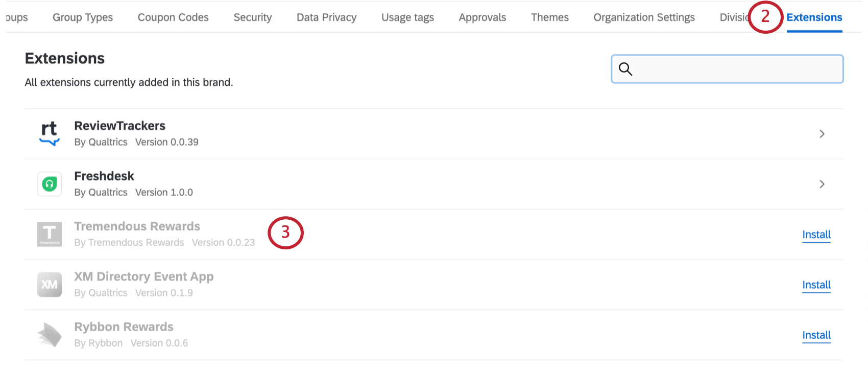
Task: Open the Coupon Codes tab
Action: 173,17
